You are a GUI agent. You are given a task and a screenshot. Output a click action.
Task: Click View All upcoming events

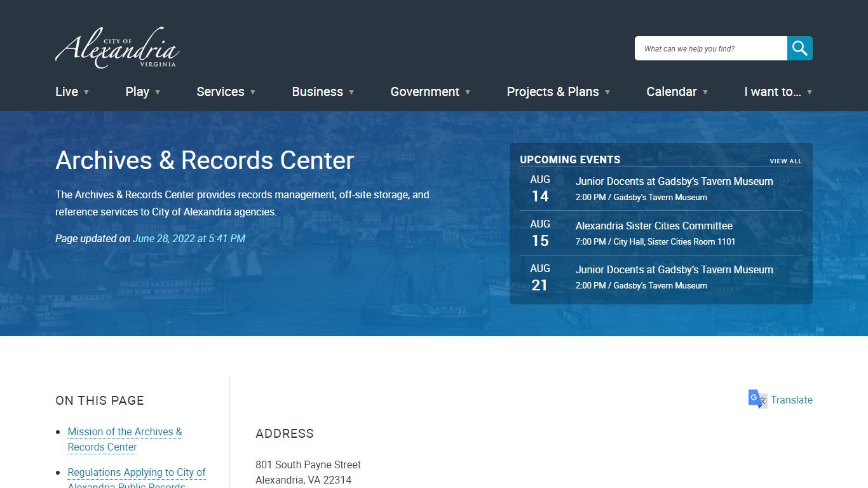[x=786, y=161]
